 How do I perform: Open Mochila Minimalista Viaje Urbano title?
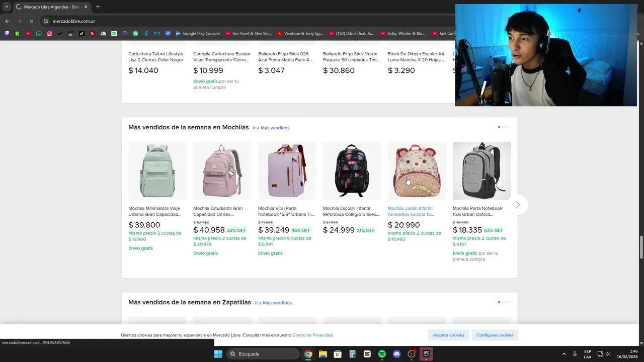[155, 211]
